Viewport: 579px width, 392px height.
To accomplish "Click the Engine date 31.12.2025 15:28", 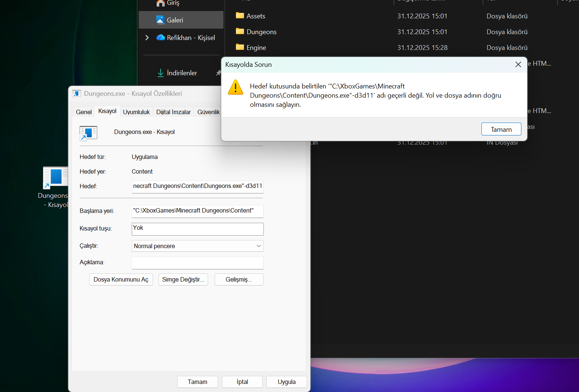I will (x=422, y=48).
